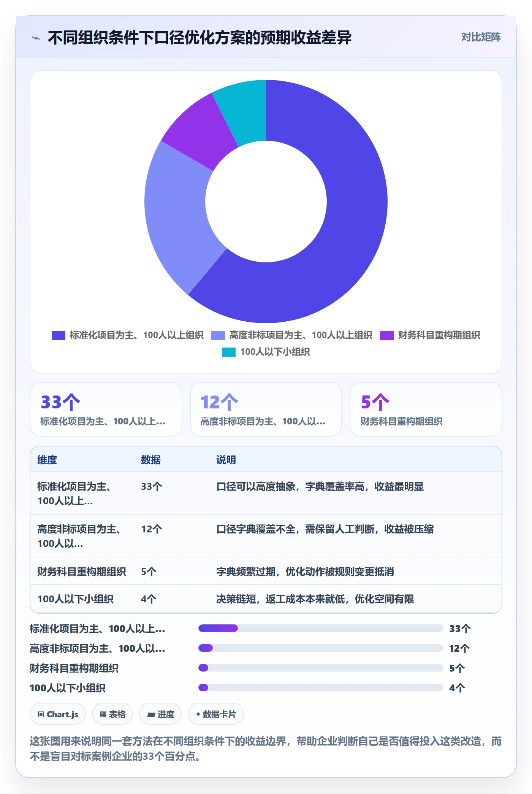The width and height of the screenshot is (532, 794).
Task: Click the 4个 value in the table
Action: [x=149, y=599]
